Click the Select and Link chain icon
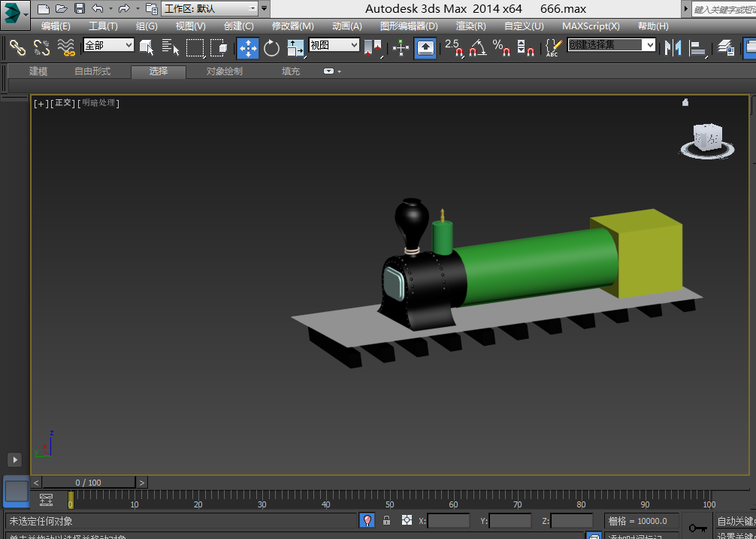This screenshot has height=539, width=756. (17, 48)
